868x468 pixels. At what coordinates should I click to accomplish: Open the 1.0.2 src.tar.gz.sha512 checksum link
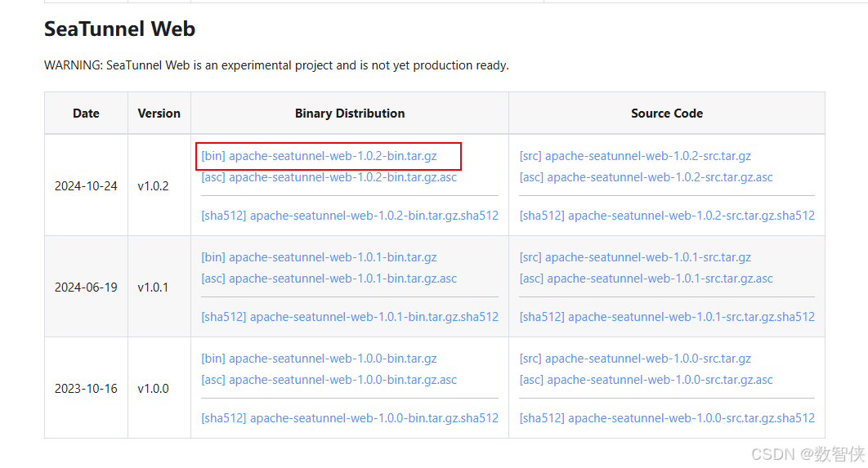point(667,216)
